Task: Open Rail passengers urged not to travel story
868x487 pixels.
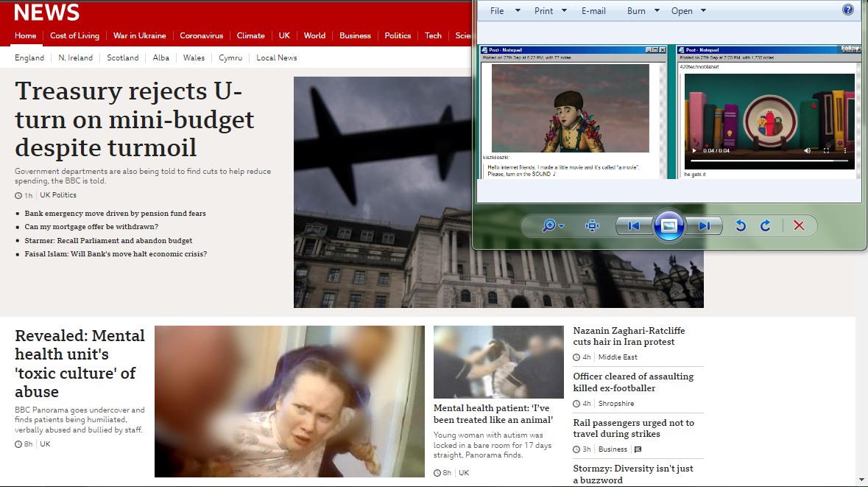Action: 633,428
